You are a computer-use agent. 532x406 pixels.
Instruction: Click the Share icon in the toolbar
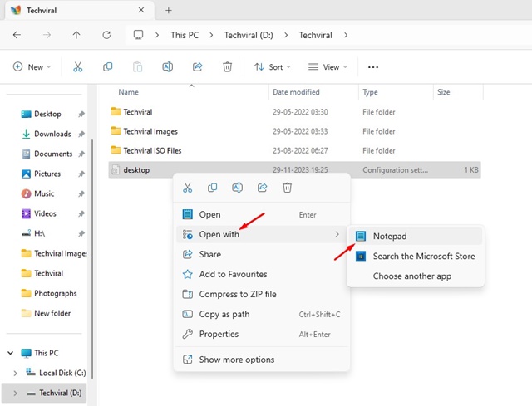click(198, 67)
